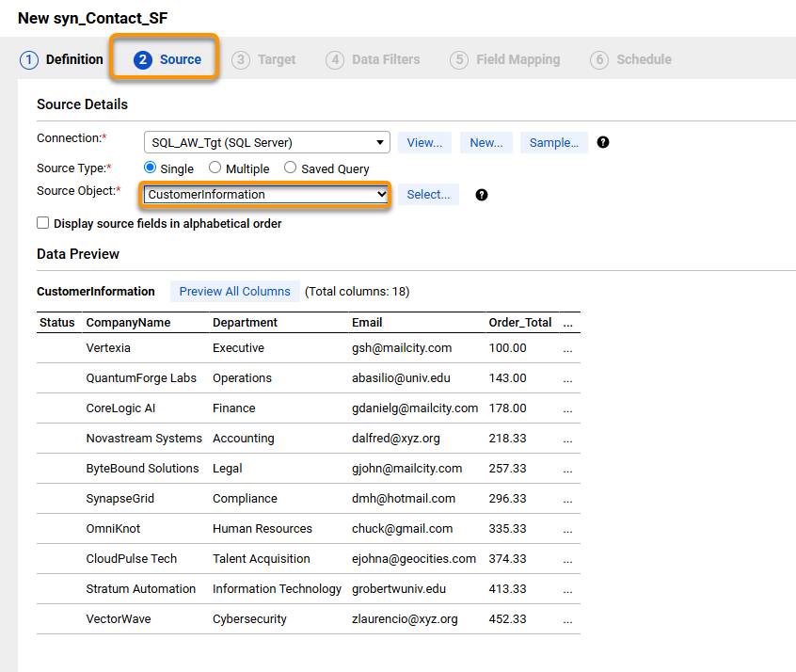Click the Accounting department cell
Screen dimensions: 796x672
[243, 439]
